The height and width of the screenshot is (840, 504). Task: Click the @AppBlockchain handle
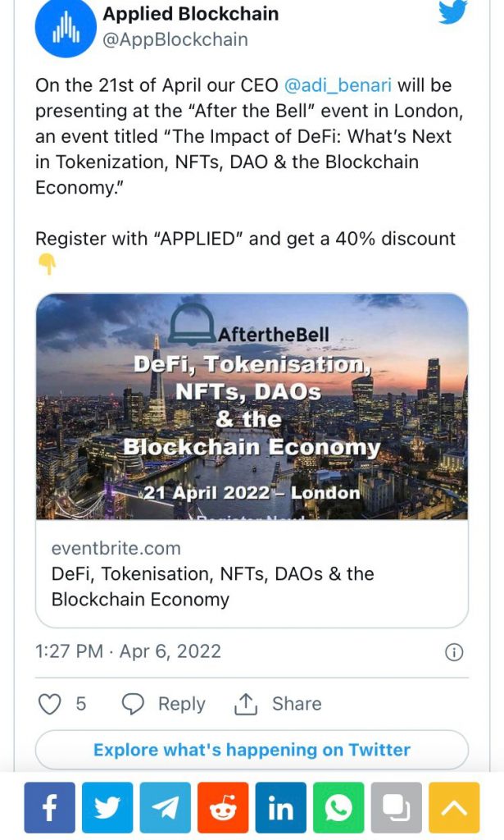[x=175, y=39]
